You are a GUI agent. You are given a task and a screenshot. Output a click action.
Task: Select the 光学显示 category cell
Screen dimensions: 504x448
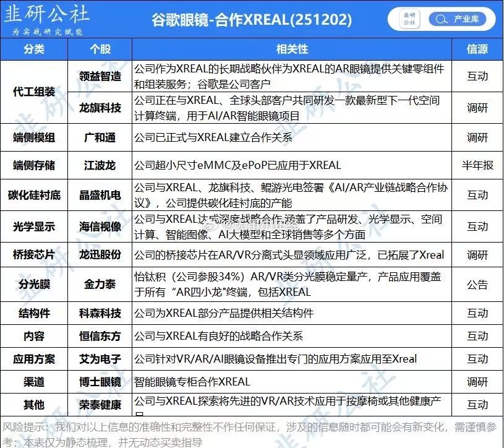coord(34,226)
